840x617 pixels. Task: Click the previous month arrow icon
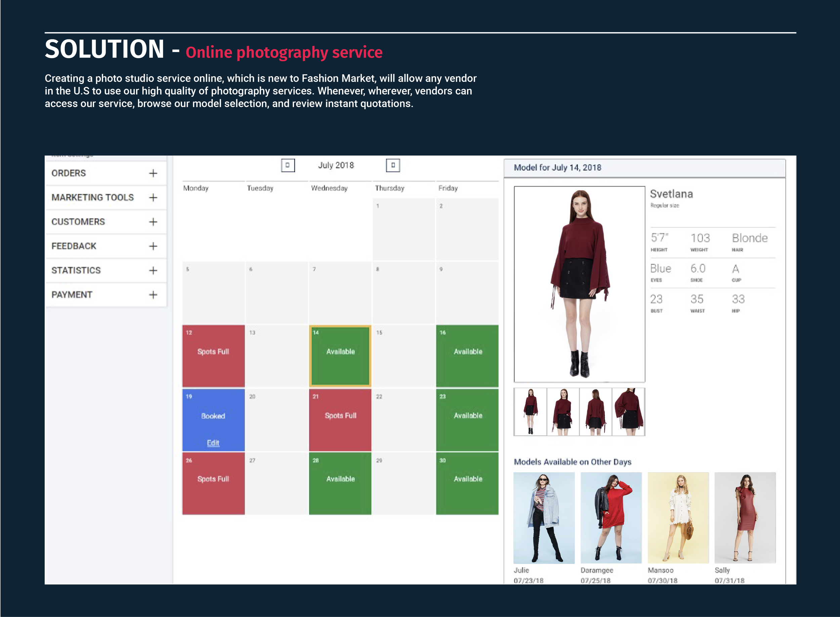click(288, 165)
